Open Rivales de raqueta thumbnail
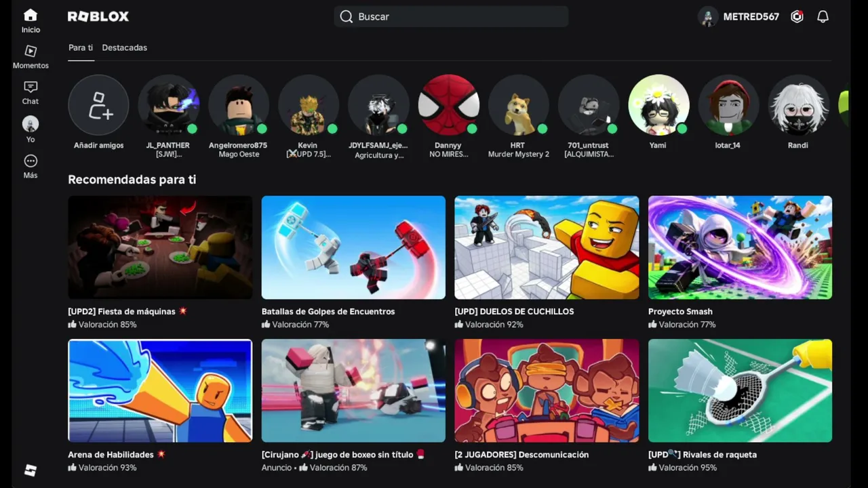Image resolution: width=868 pixels, height=488 pixels. [740, 391]
